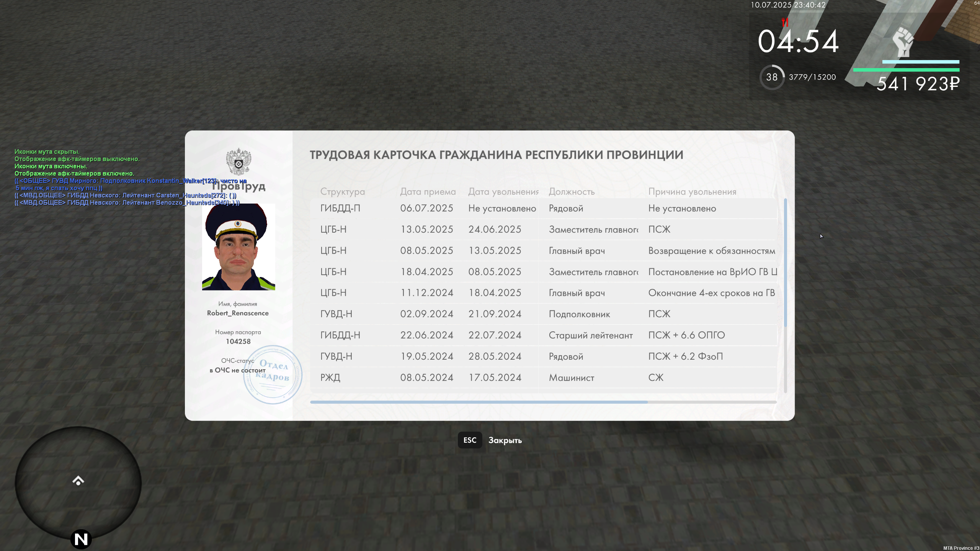Click the officer portrait photo
The image size is (980, 551).
[238, 247]
